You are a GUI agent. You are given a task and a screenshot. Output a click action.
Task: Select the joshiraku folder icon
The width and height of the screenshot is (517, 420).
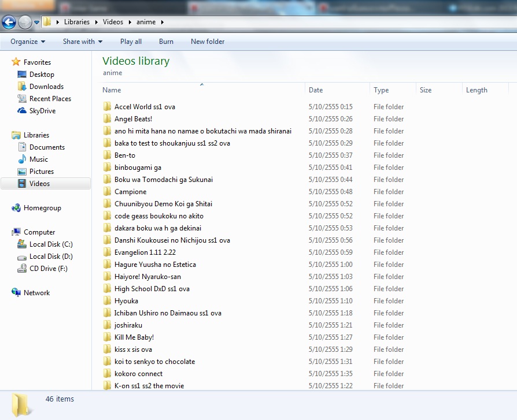(107, 325)
